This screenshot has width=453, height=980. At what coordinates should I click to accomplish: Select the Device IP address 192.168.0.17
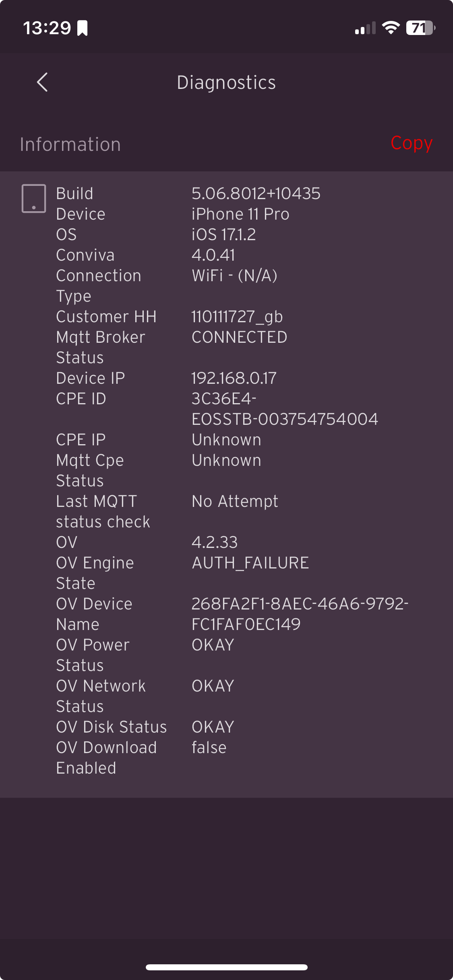click(234, 378)
